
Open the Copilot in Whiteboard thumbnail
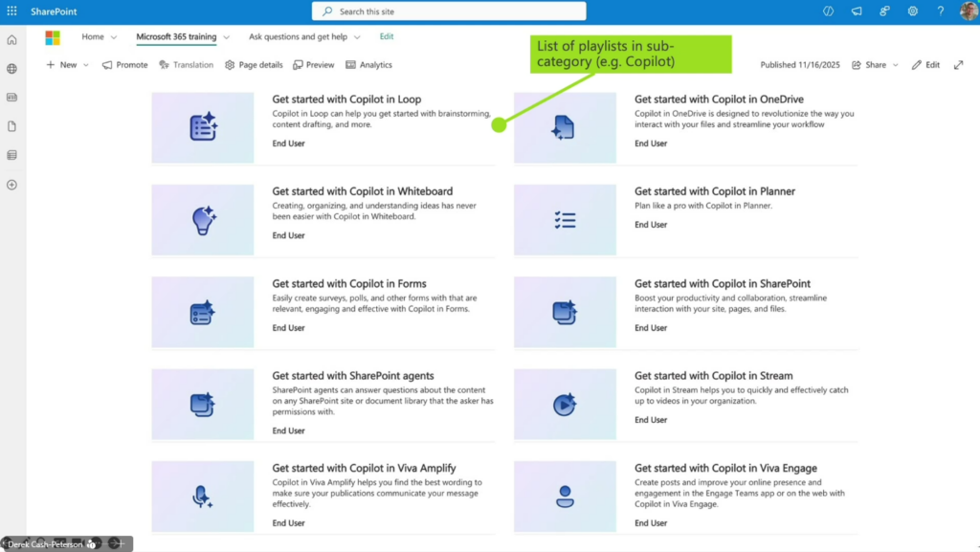coord(203,220)
